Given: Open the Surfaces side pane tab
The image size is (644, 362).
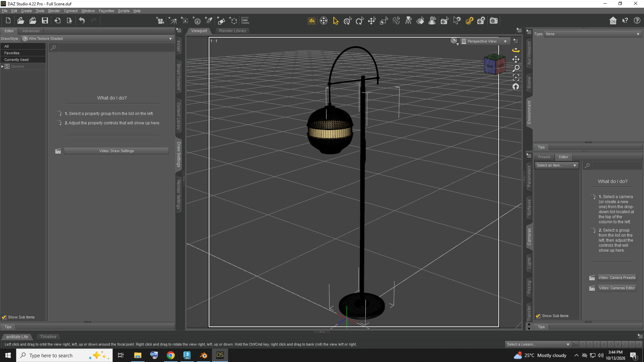Looking at the screenshot, I should click(529, 207).
